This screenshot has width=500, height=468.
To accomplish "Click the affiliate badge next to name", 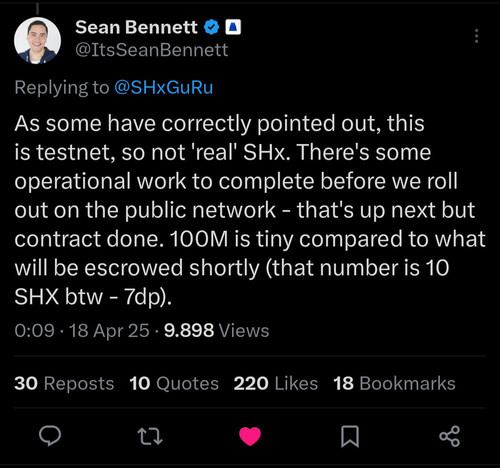I will click(233, 27).
